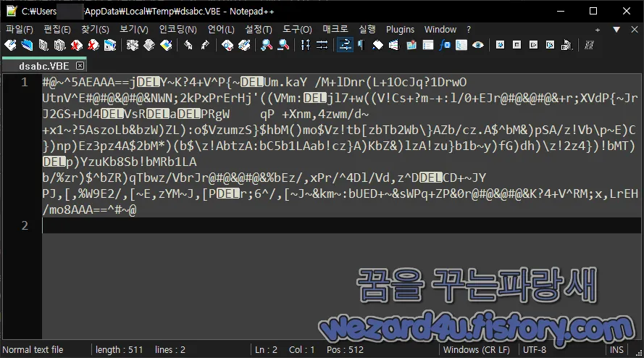Zoom out with the magnifier minus icon
Viewport: 644px width, 358px height.
[x=283, y=45]
